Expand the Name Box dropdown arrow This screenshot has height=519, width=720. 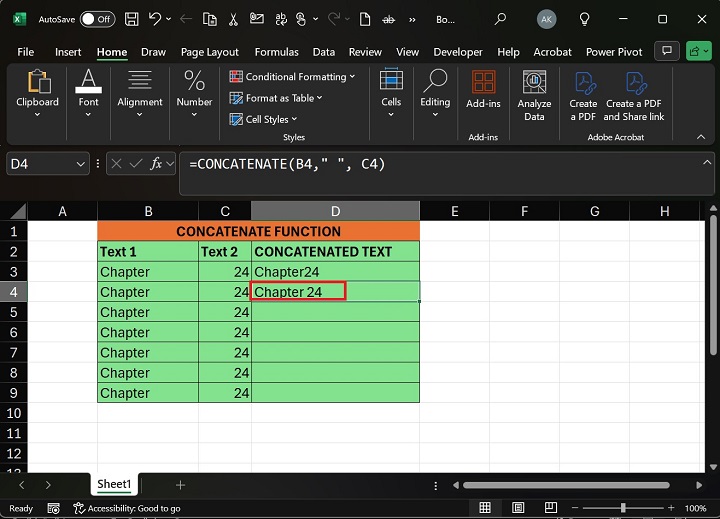(x=79, y=163)
